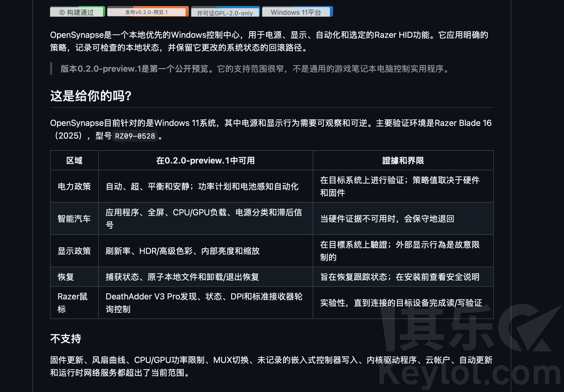Click the 證據和界限 column header
Screen dimensions: 564x392
[x=403, y=161]
